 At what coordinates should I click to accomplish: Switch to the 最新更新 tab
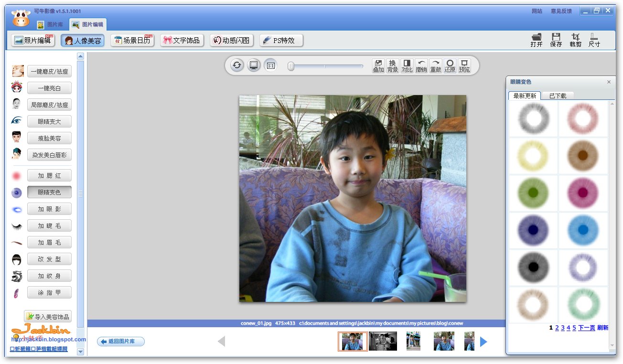tap(525, 96)
